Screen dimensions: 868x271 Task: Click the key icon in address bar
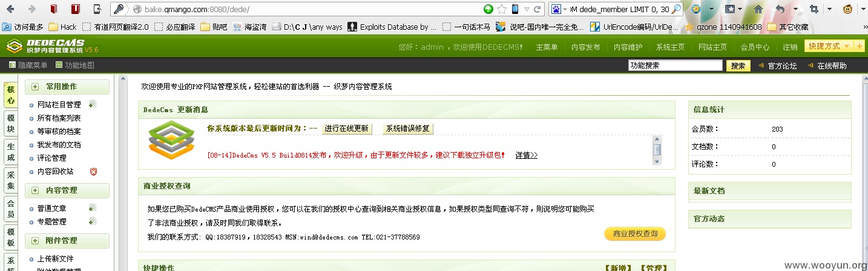click(x=119, y=9)
